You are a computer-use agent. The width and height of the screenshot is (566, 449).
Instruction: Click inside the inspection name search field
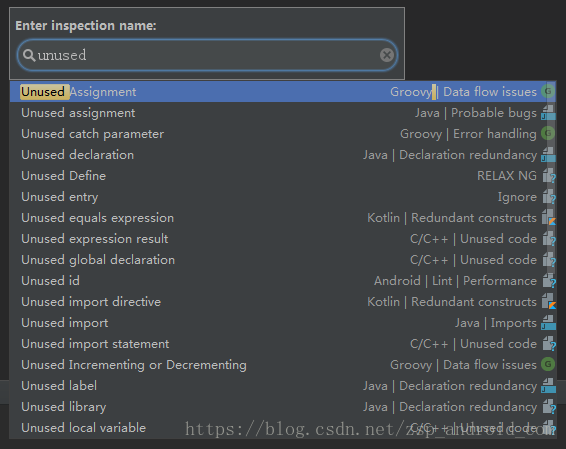(x=207, y=55)
